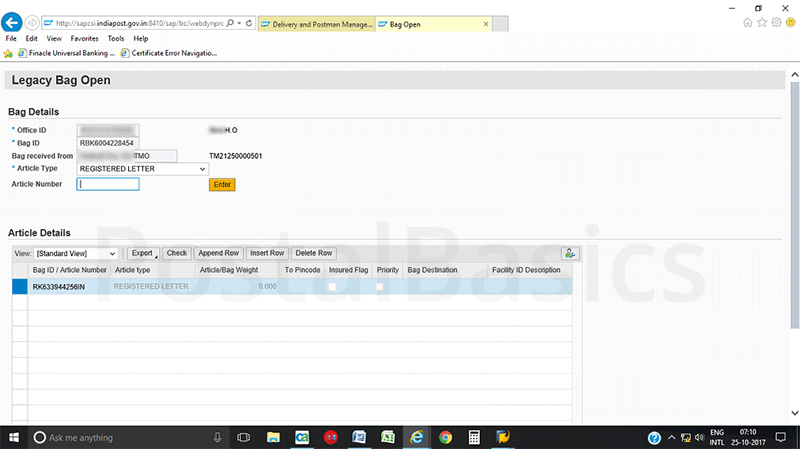Launch Google Chrome from the taskbar
This screenshot has height=449, width=800.
tap(446, 438)
